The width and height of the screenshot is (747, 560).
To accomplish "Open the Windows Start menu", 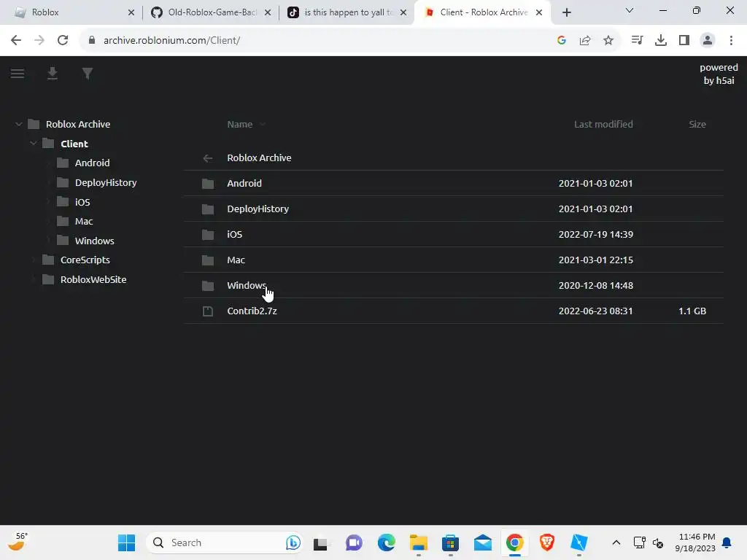I will (x=127, y=542).
